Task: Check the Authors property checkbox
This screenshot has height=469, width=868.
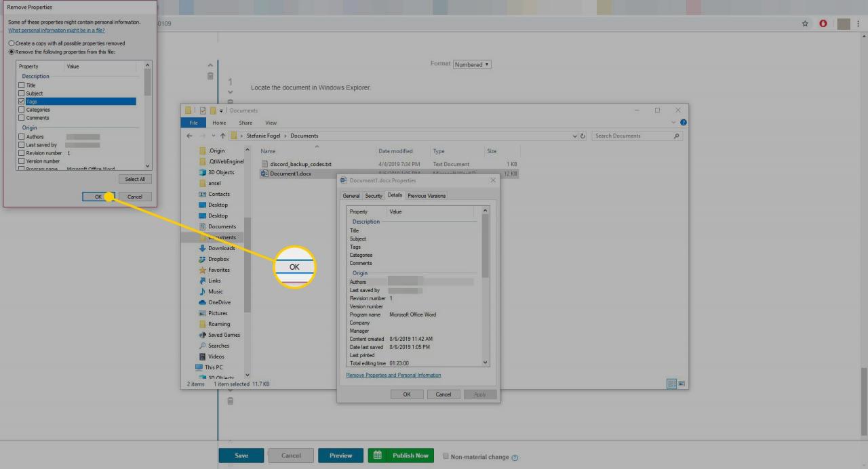Action: (x=22, y=137)
